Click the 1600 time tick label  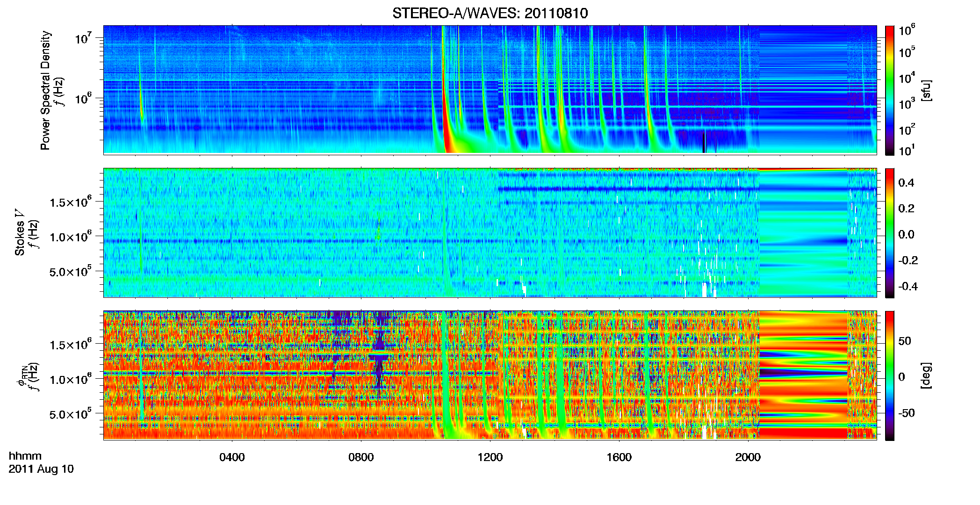pyautogui.click(x=619, y=457)
